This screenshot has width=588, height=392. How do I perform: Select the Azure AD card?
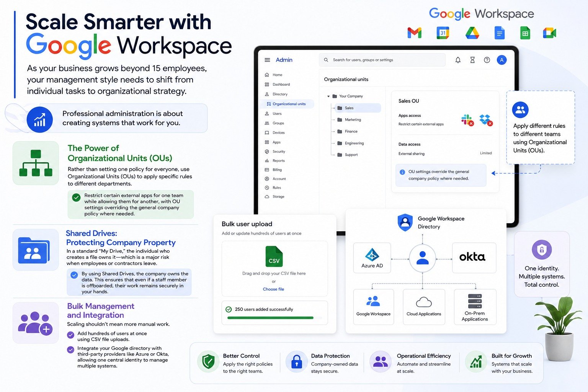[x=372, y=258]
